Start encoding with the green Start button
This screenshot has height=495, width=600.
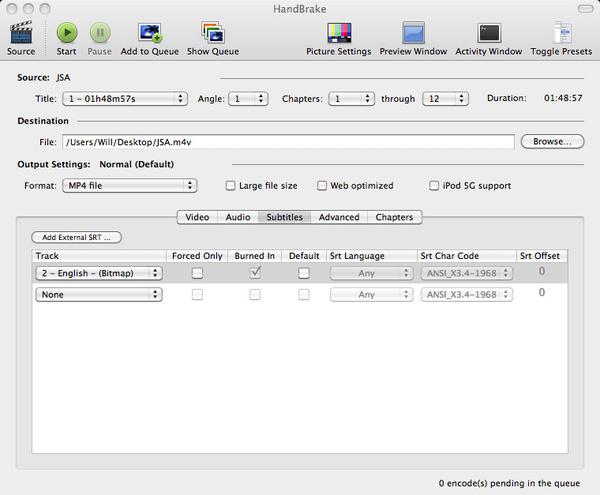(67, 33)
